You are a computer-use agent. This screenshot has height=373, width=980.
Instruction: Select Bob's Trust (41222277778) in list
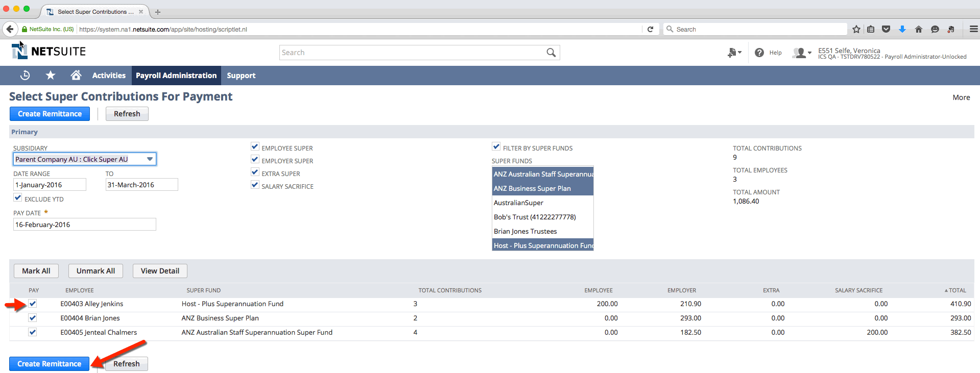pyautogui.click(x=543, y=217)
